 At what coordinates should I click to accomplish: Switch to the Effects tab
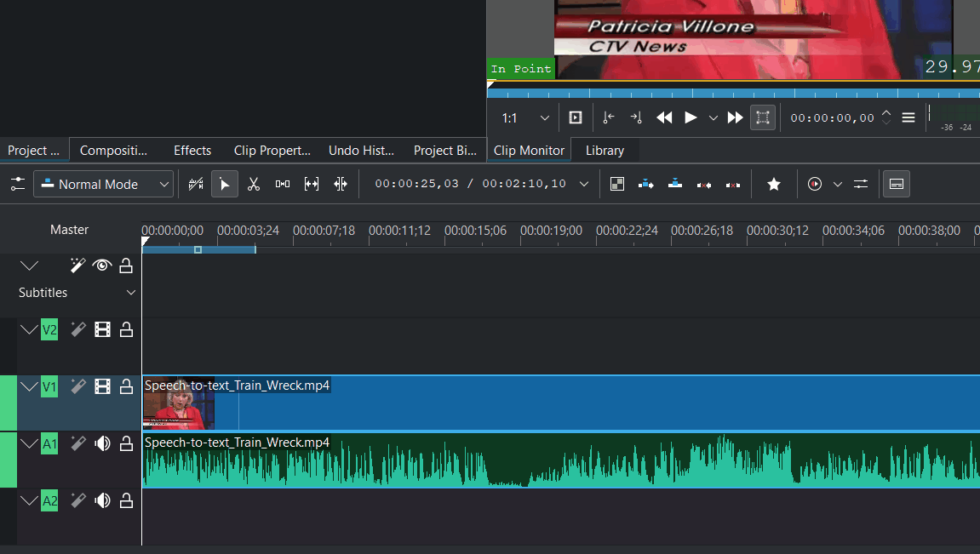coord(192,151)
